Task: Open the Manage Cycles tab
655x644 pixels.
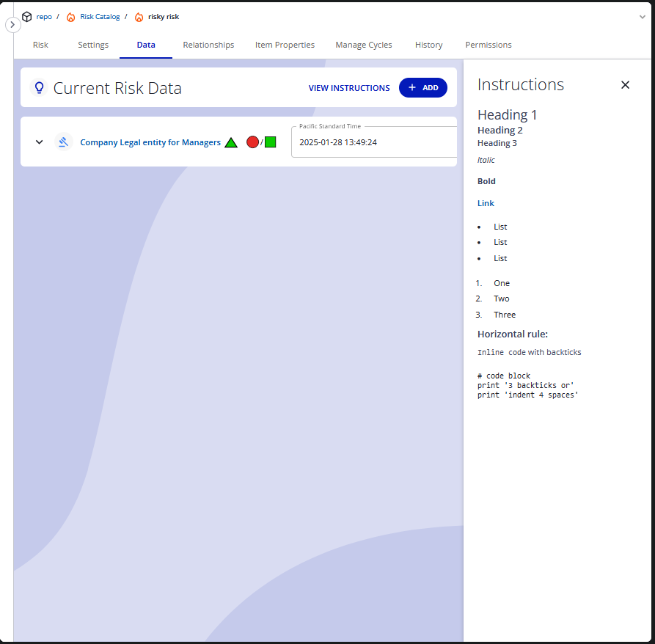Action: click(x=363, y=45)
